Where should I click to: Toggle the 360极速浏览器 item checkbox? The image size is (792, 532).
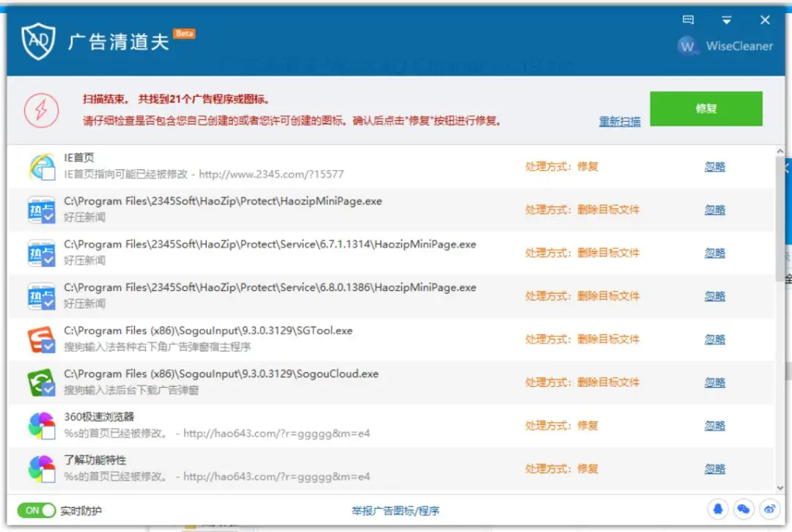tap(48, 432)
